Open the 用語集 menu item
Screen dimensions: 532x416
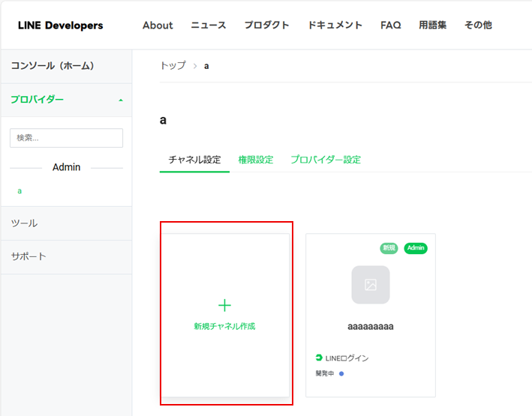pos(433,25)
